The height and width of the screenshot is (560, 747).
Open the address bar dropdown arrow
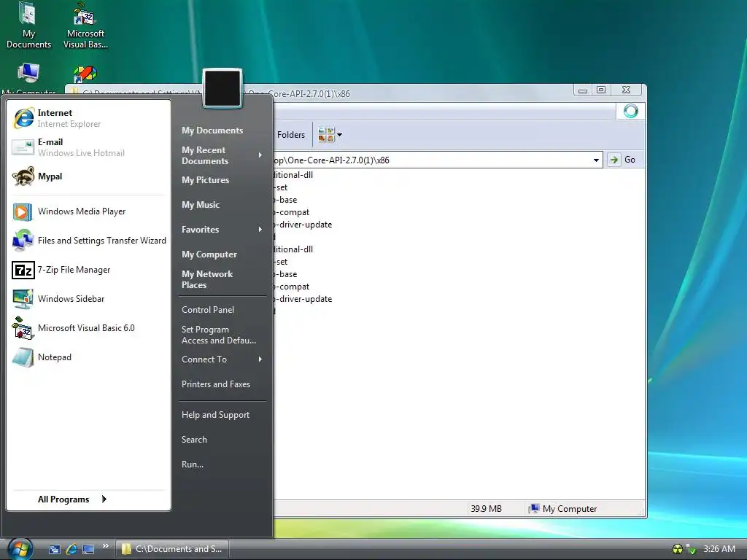pos(596,160)
